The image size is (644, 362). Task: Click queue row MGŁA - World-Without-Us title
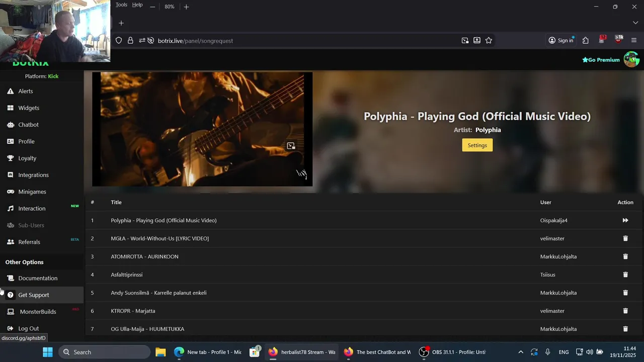159,238
